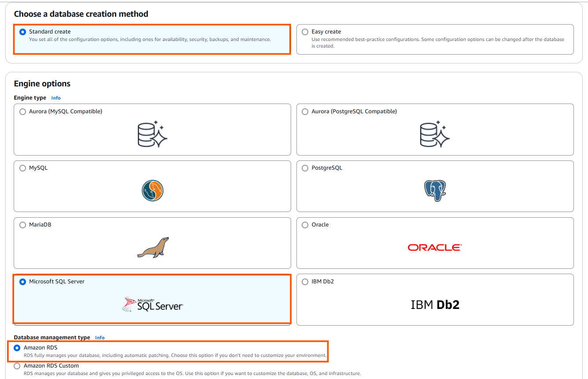Click the Engine options heading
This screenshot has width=588, height=379.
(x=42, y=84)
